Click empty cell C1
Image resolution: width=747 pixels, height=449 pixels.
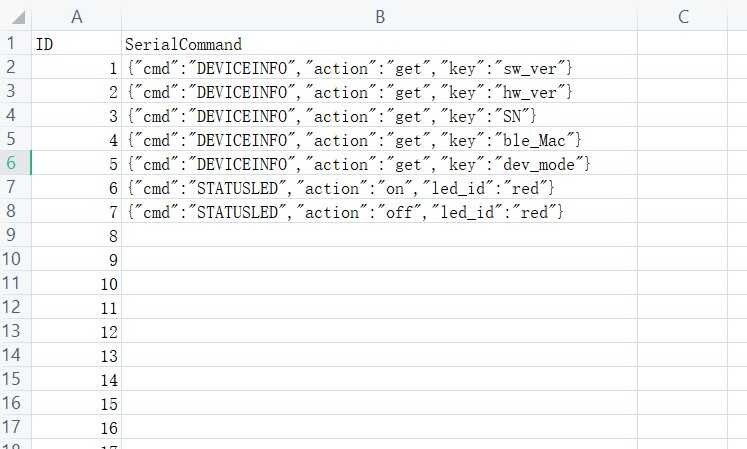(x=683, y=43)
